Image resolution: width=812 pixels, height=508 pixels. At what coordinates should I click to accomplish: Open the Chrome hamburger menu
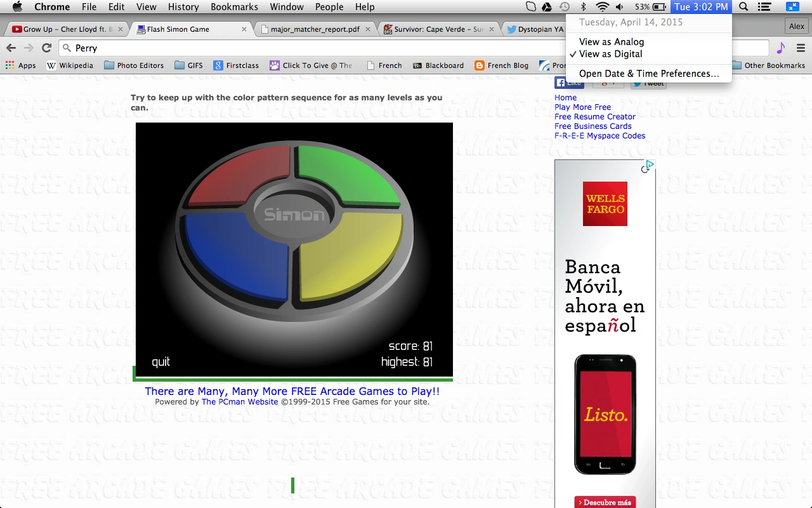pyautogui.click(x=801, y=48)
